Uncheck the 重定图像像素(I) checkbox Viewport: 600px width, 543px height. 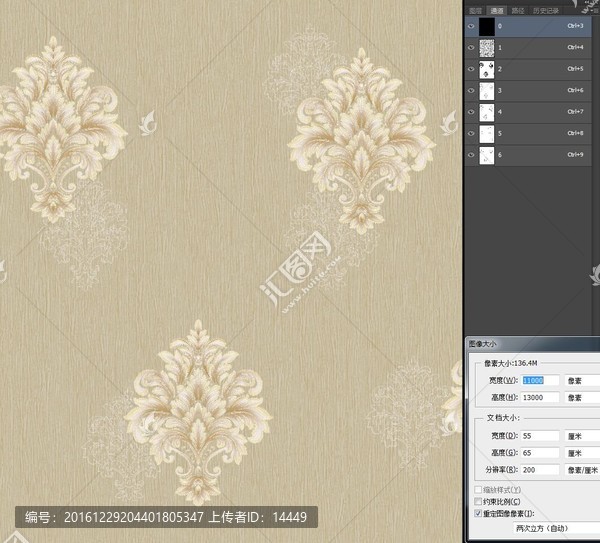[478, 513]
